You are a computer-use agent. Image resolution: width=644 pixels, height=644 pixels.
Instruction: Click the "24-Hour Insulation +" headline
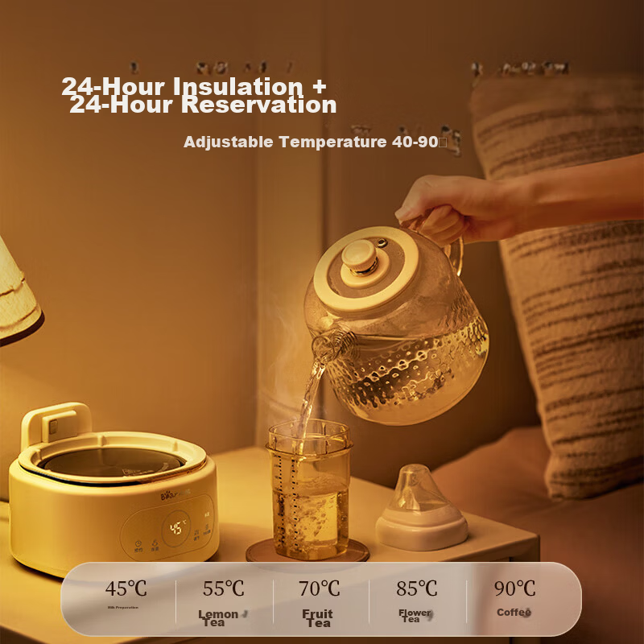tap(194, 86)
